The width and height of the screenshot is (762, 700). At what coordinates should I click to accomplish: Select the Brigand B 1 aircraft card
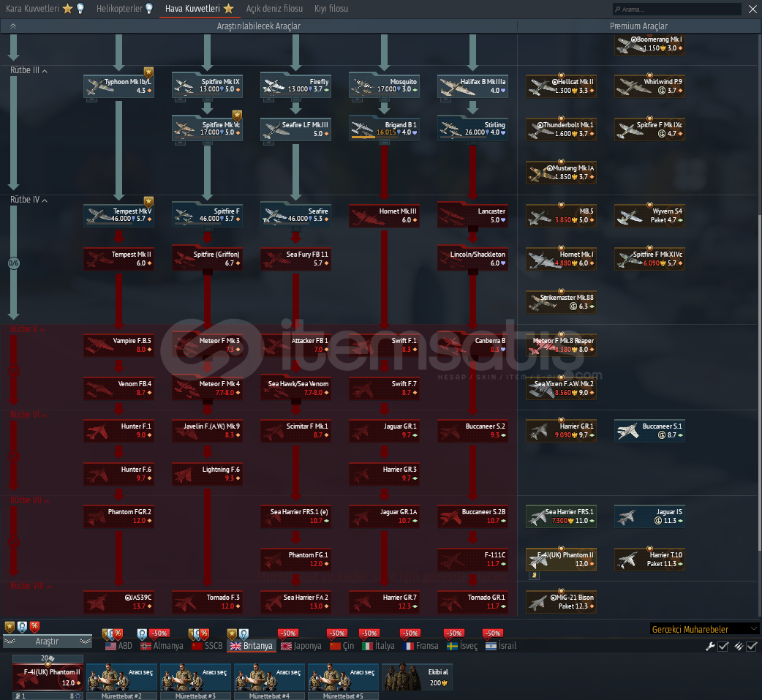(385, 129)
